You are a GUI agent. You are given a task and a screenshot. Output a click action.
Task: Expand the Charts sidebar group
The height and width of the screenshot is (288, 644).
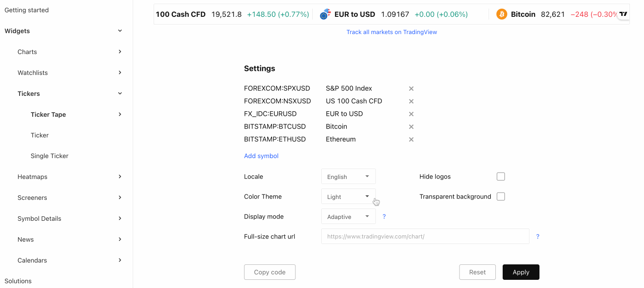[120, 52]
